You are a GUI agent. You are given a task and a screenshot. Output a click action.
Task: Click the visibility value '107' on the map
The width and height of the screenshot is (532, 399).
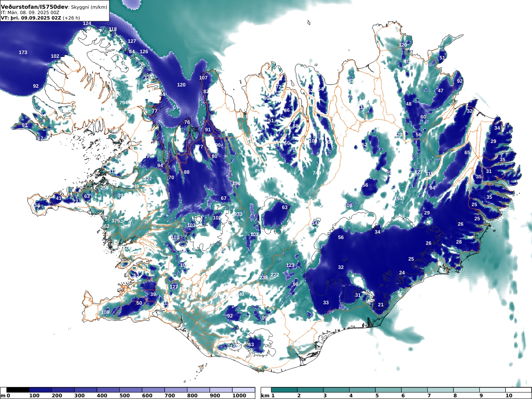pyautogui.click(x=203, y=78)
